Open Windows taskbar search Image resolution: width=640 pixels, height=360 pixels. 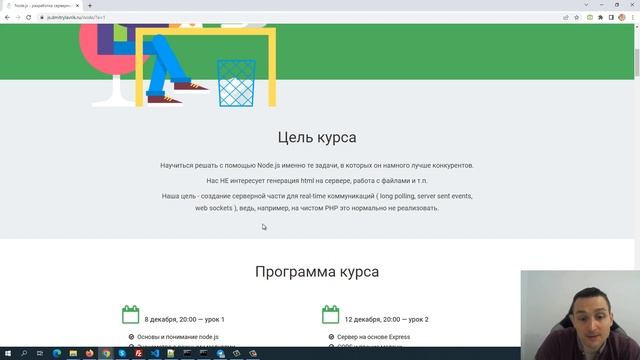pyautogui.click(x=24, y=353)
